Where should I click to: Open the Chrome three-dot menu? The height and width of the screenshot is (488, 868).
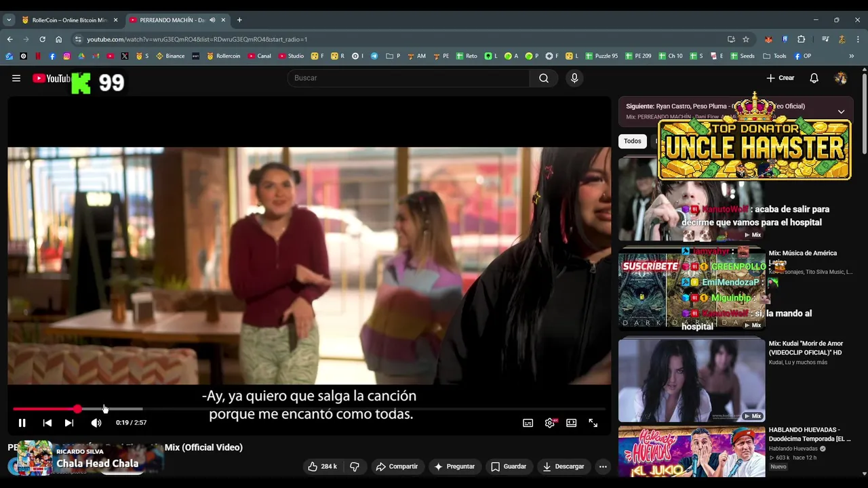(858, 39)
